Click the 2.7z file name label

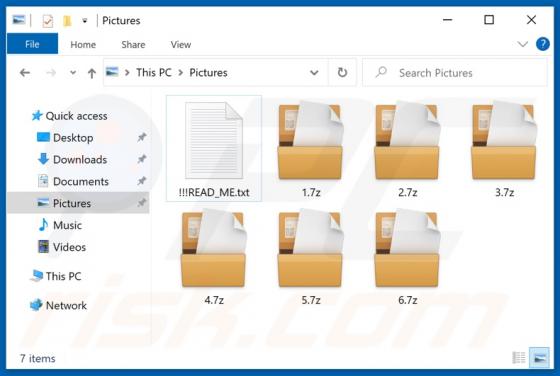tap(408, 193)
